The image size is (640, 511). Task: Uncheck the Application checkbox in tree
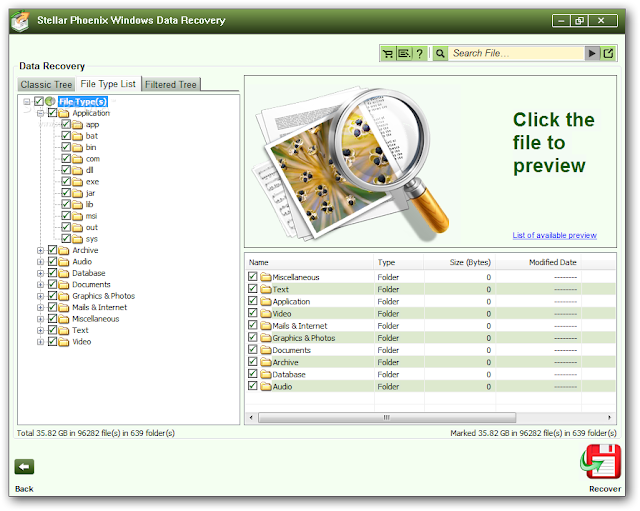(52, 113)
